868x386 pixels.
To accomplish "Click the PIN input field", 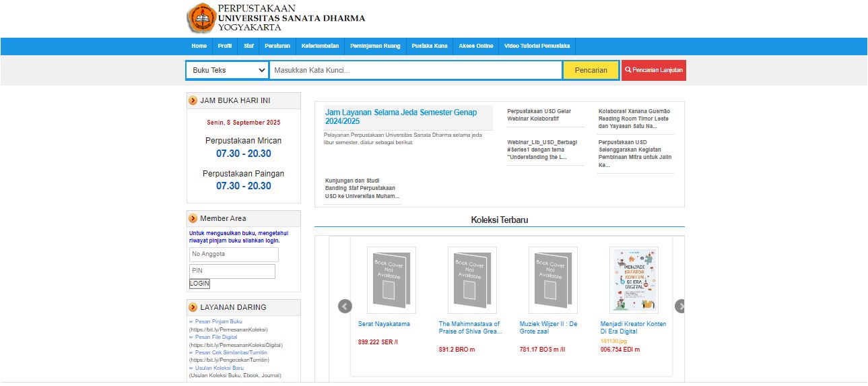I will click(232, 271).
